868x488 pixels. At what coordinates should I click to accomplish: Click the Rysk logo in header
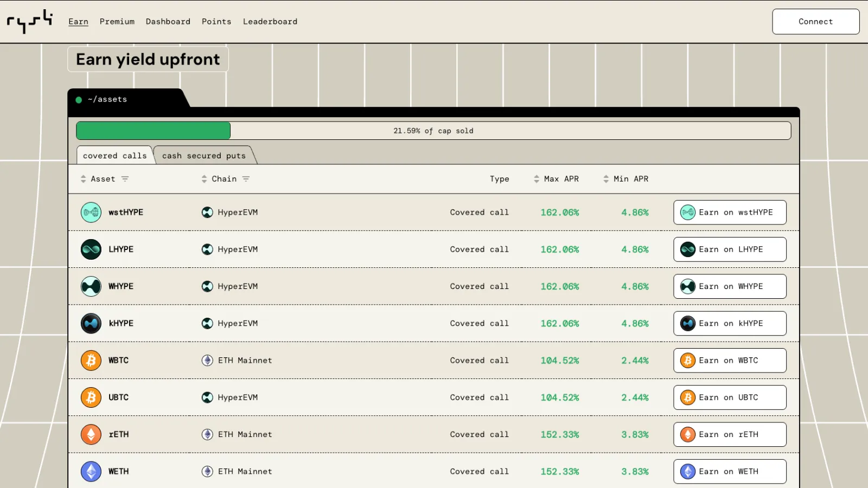coord(30,21)
